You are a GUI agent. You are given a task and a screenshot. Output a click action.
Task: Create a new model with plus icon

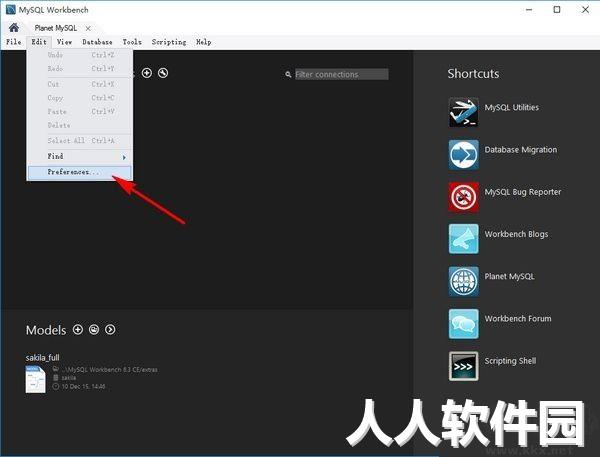[78, 330]
